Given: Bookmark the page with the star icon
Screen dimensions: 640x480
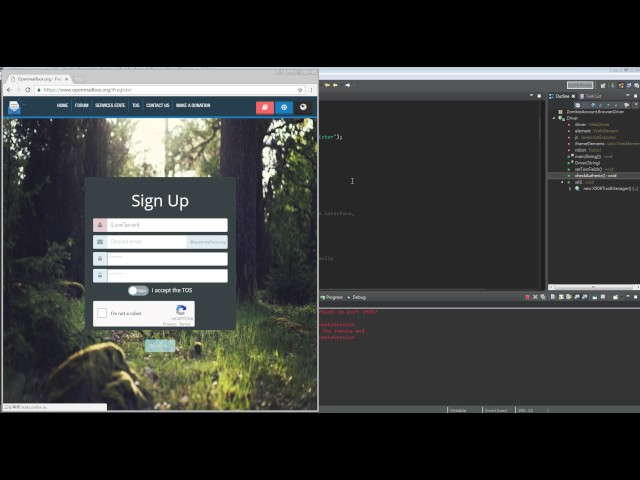Looking at the screenshot, I should point(300,90).
